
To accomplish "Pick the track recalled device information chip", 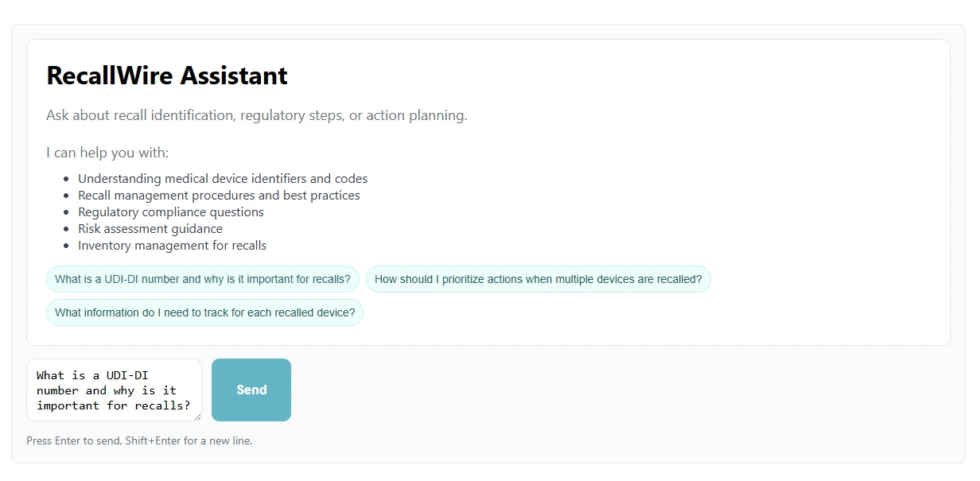I will coord(204,312).
